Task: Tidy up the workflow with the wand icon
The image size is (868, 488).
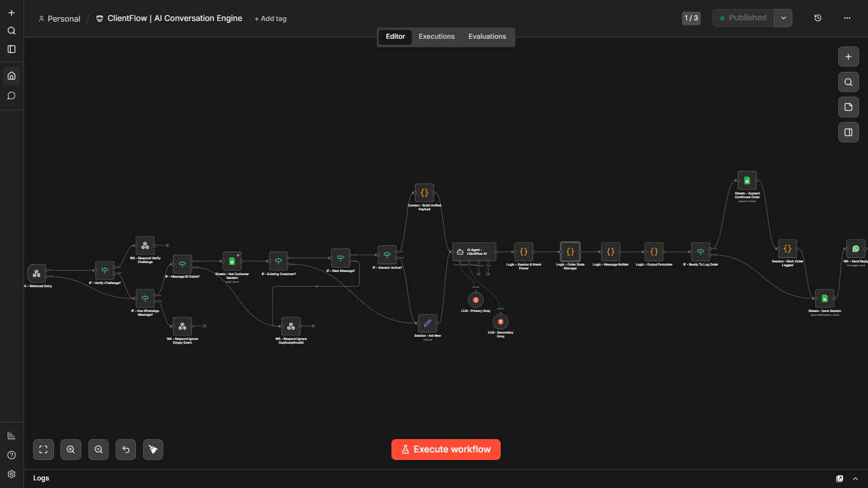Action: [x=153, y=449]
